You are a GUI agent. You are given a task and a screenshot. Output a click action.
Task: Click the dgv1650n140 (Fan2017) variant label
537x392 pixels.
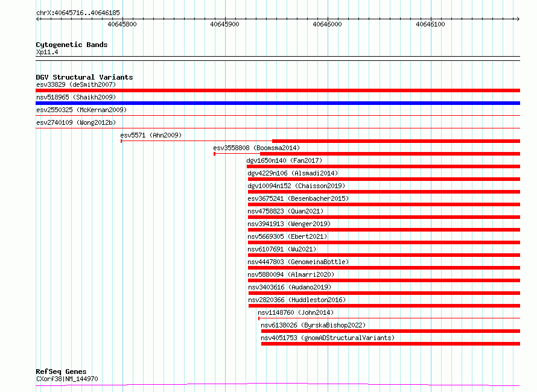[284, 160]
